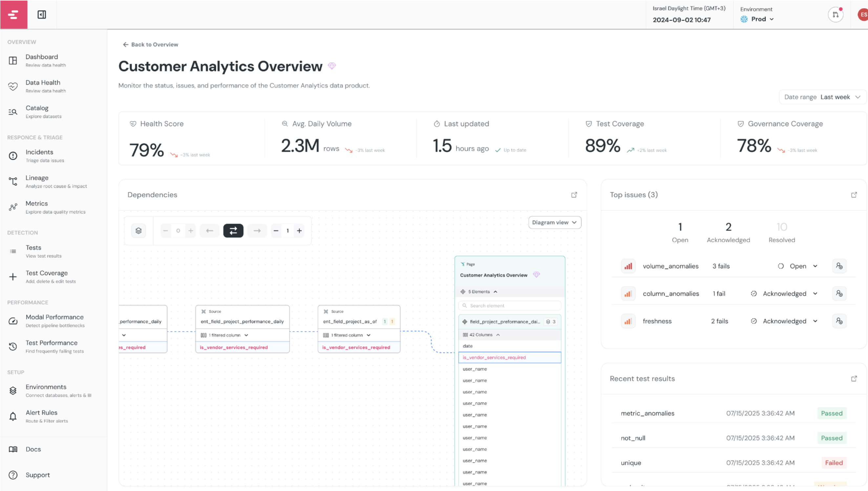The height and width of the screenshot is (491, 868).
Task: Open Recent test results external icon
Action: [x=854, y=379]
